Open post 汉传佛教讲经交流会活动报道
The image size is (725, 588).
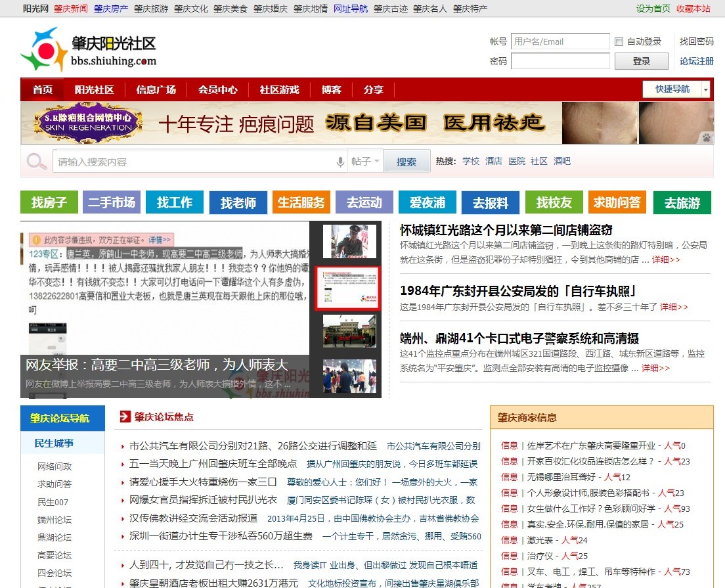point(193,518)
